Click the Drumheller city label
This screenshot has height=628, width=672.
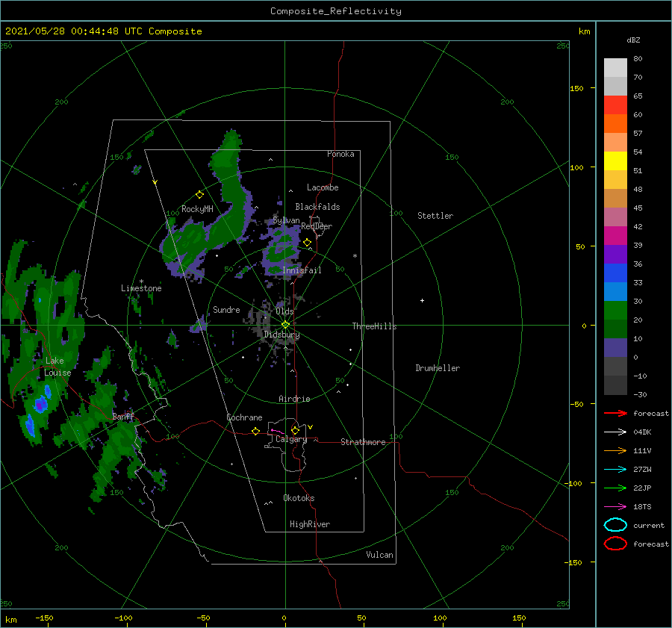(438, 368)
